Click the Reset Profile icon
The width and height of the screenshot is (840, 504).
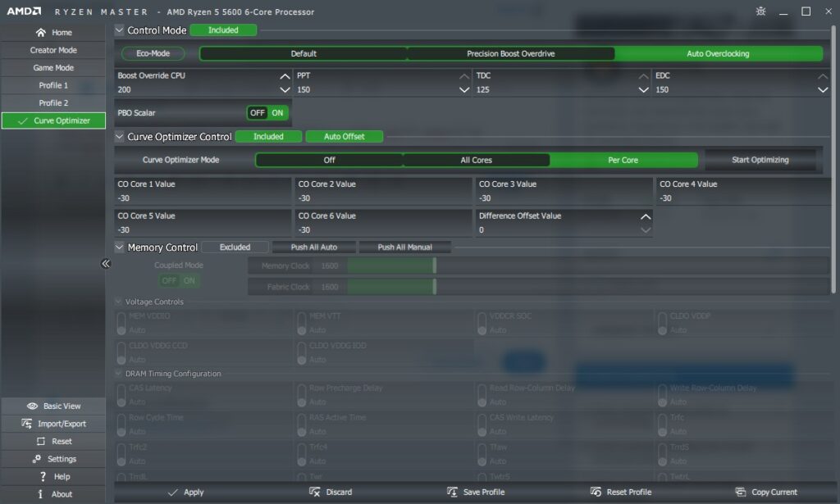(x=596, y=493)
